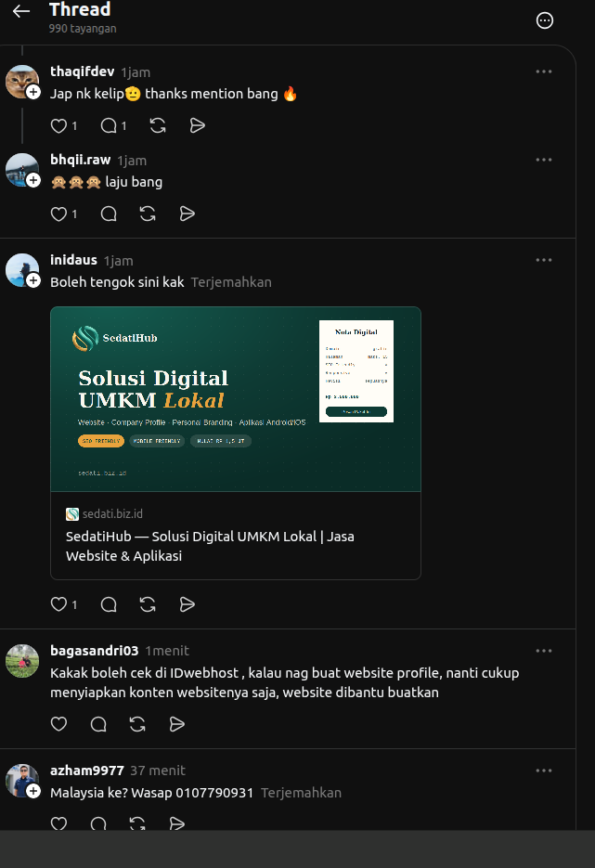Translate azham9977's comment
The height and width of the screenshot is (868, 595).
pos(301,793)
